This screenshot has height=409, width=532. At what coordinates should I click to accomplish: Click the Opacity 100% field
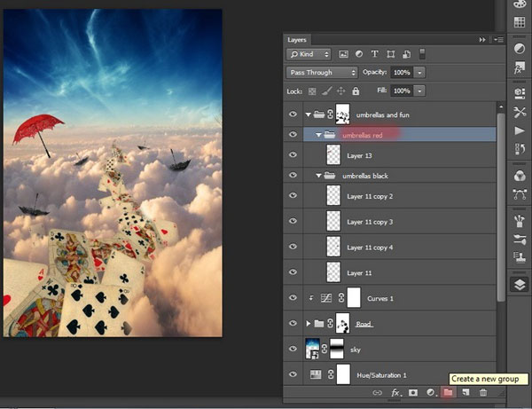point(402,73)
